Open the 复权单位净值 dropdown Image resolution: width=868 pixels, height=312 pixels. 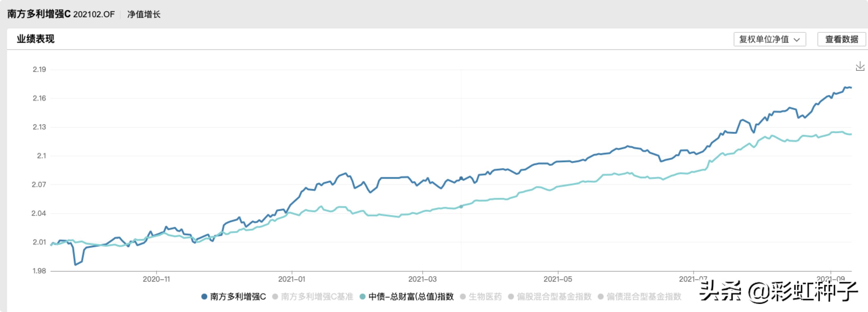(769, 39)
